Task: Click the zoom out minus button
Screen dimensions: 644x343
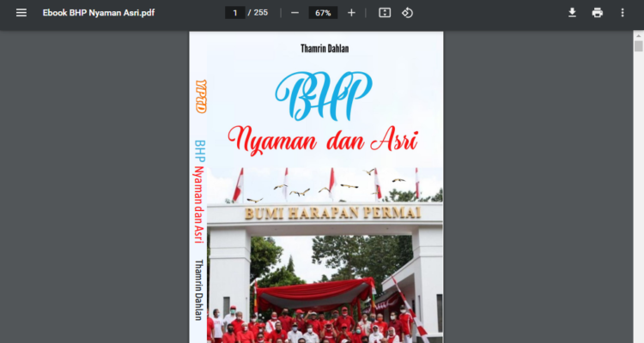Action: [295, 13]
